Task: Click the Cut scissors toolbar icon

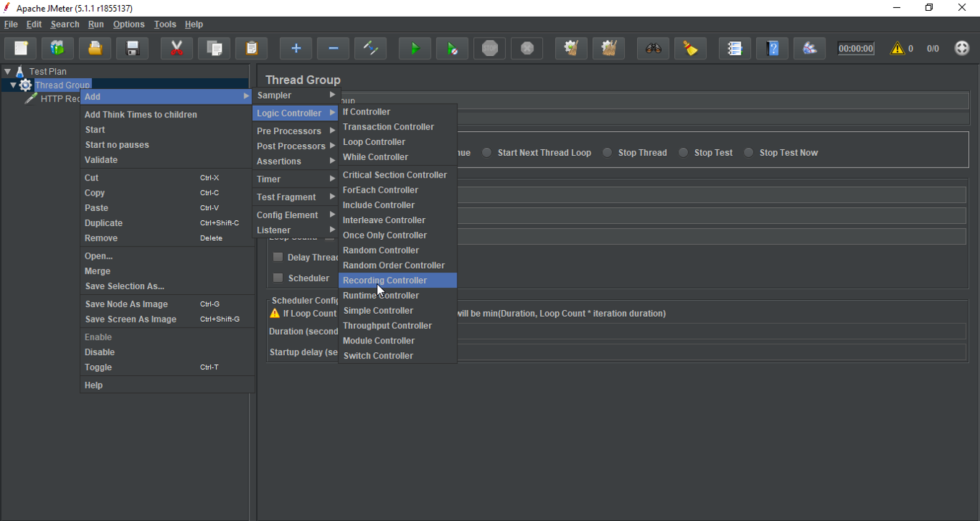Action: click(x=176, y=49)
